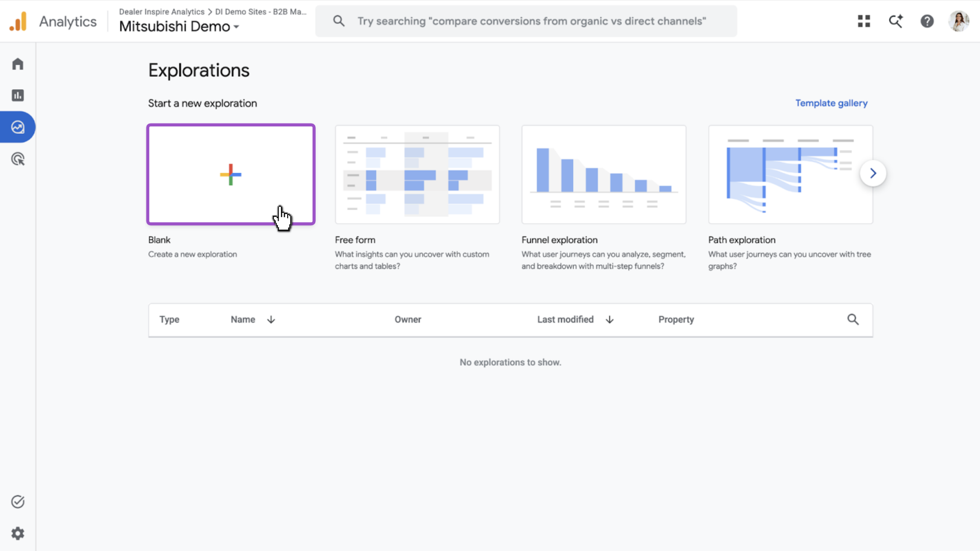Select the Free form template thumbnail
The width and height of the screenshot is (980, 551).
(x=417, y=174)
